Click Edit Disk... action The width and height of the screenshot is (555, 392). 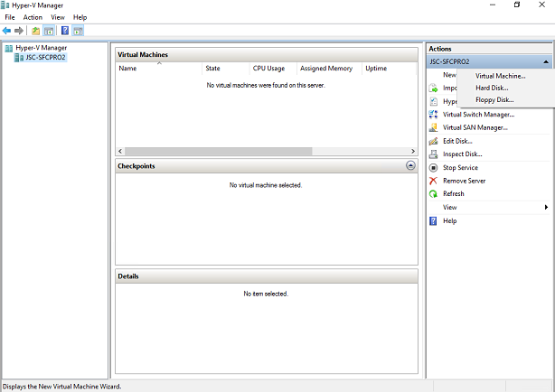click(x=457, y=141)
